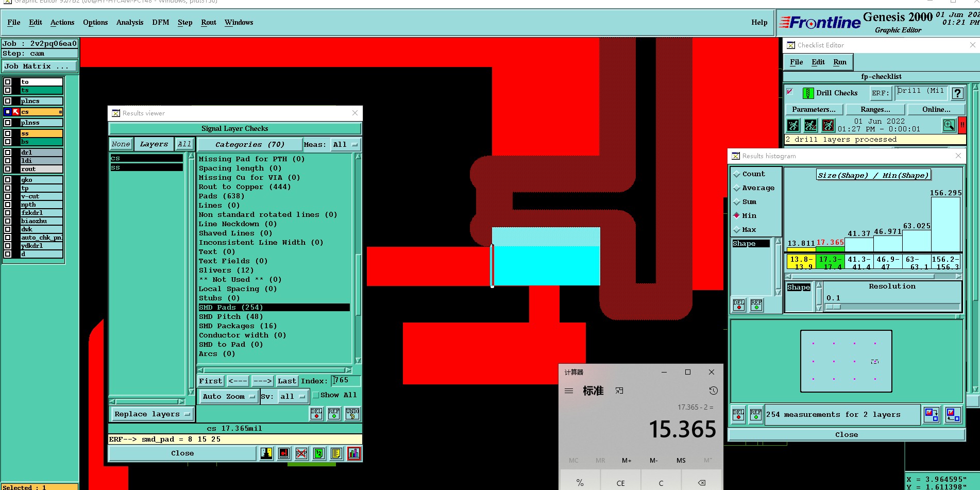Image resolution: width=980 pixels, height=490 pixels.
Task: Click the green '12' page icon in Results viewer
Action: [x=319, y=453]
